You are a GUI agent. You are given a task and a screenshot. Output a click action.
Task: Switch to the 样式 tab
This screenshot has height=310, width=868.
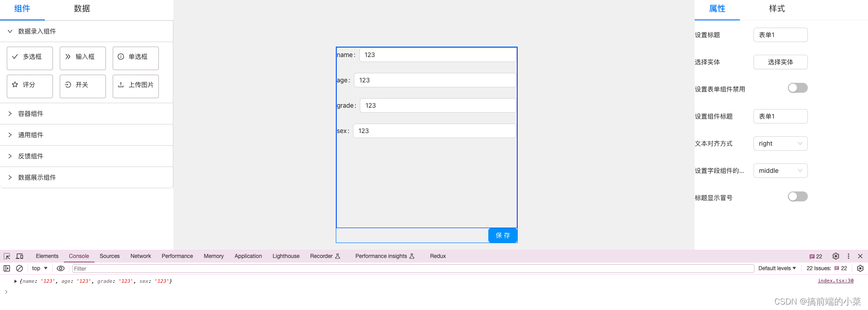point(777,9)
